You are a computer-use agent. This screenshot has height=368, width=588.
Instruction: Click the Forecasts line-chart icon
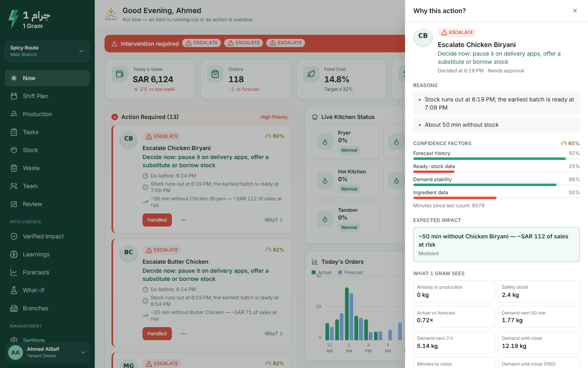(14, 272)
